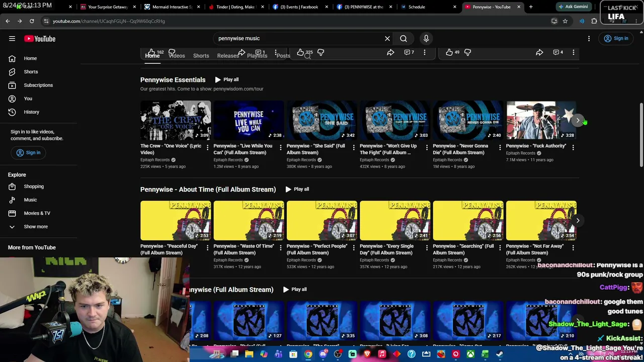Toggle the dislike button beside 49 likes

tap(468, 52)
